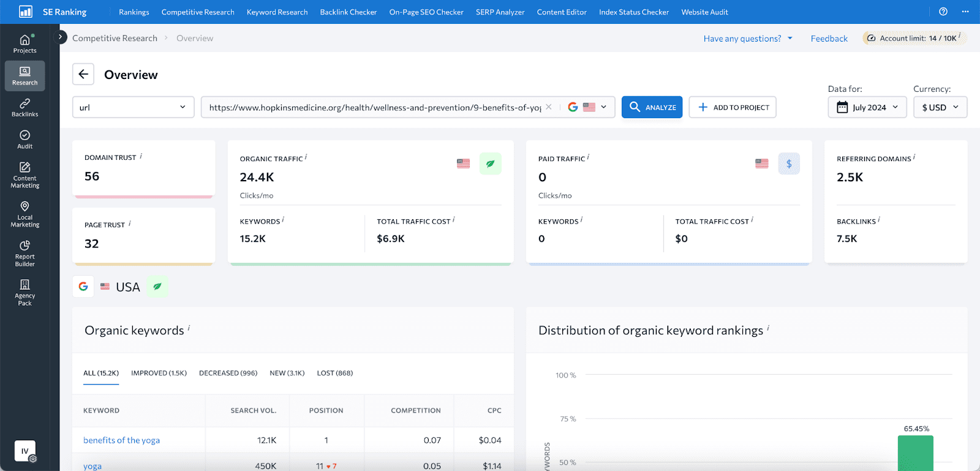Open Content Editor in top menu
This screenshot has width=980, height=471.
(562, 12)
